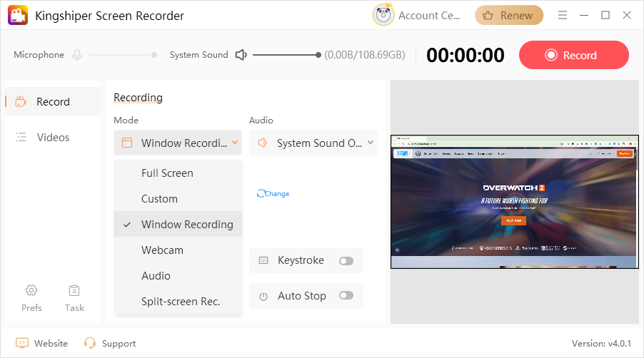Switch to the Videos tab

[x=53, y=137]
